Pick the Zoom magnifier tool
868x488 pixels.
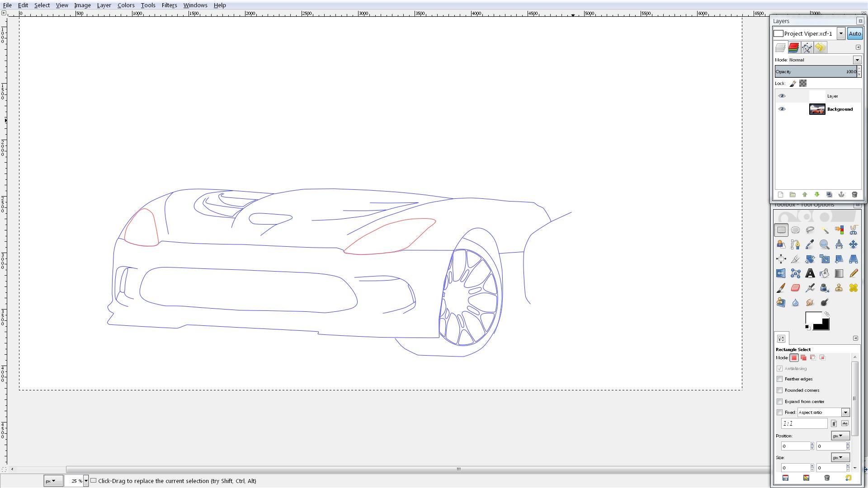click(x=824, y=244)
